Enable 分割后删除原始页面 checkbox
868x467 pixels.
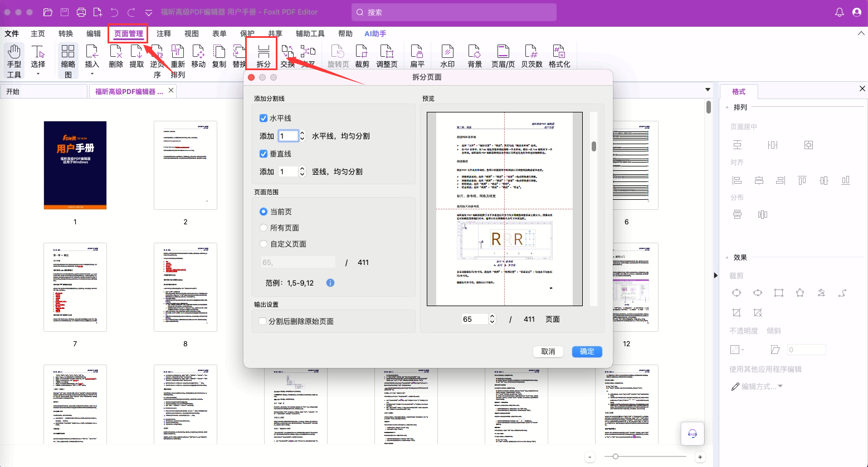[262, 321]
